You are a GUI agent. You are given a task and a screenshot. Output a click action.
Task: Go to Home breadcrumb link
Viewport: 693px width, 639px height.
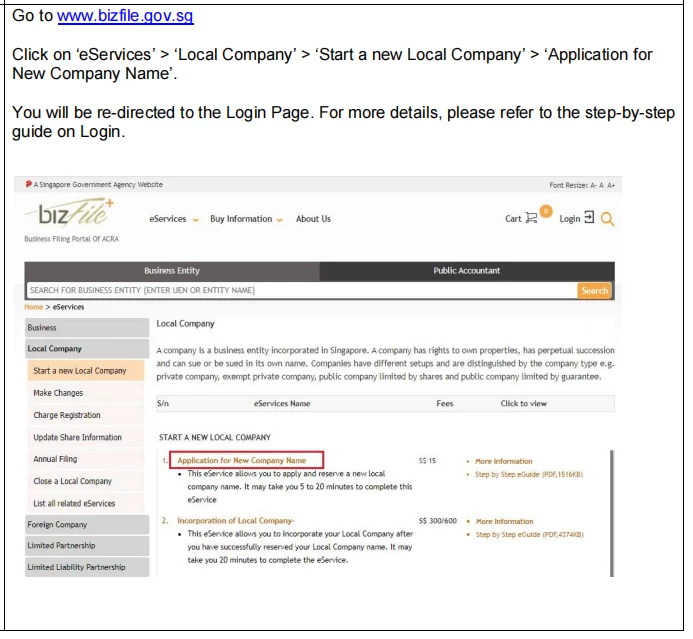(x=34, y=307)
